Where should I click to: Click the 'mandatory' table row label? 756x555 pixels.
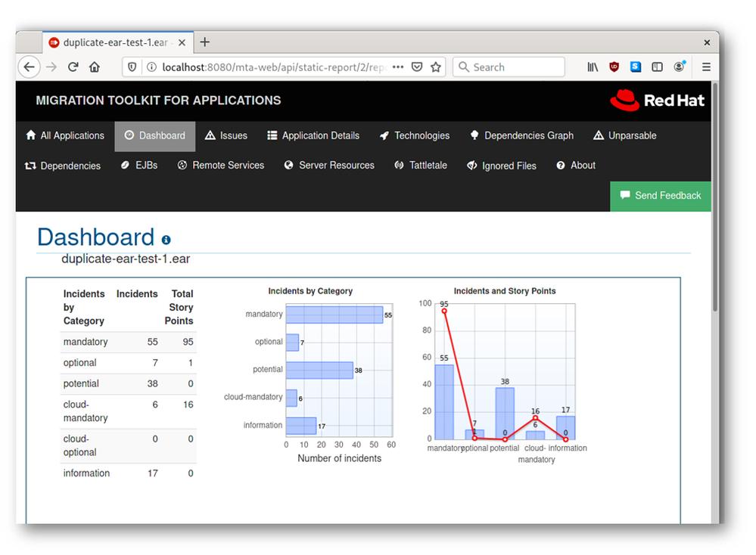[86, 342]
